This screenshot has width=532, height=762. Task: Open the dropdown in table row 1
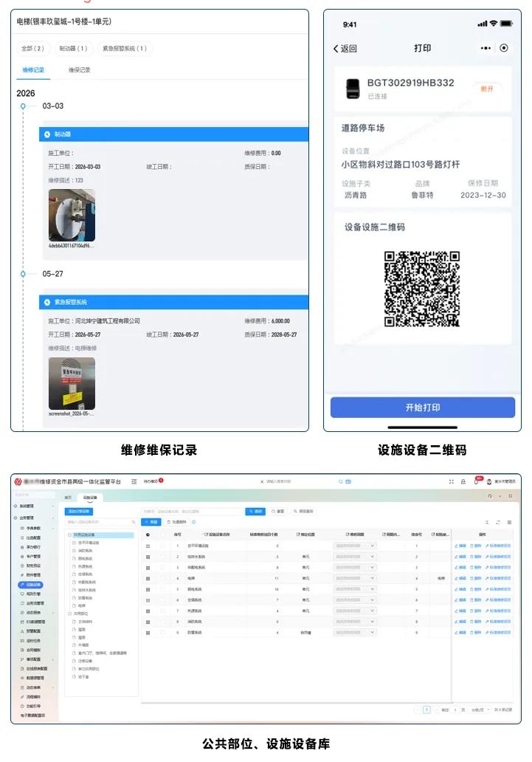coord(355,546)
